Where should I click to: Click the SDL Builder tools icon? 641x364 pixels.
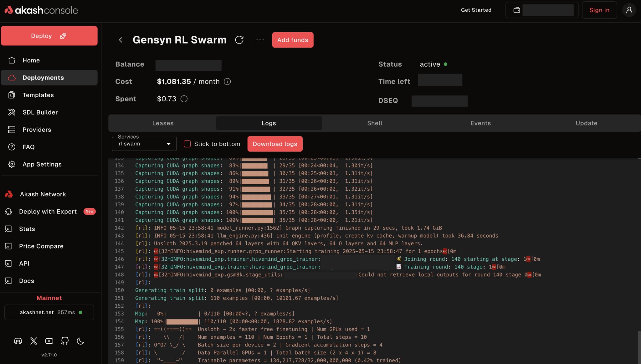coord(12,112)
